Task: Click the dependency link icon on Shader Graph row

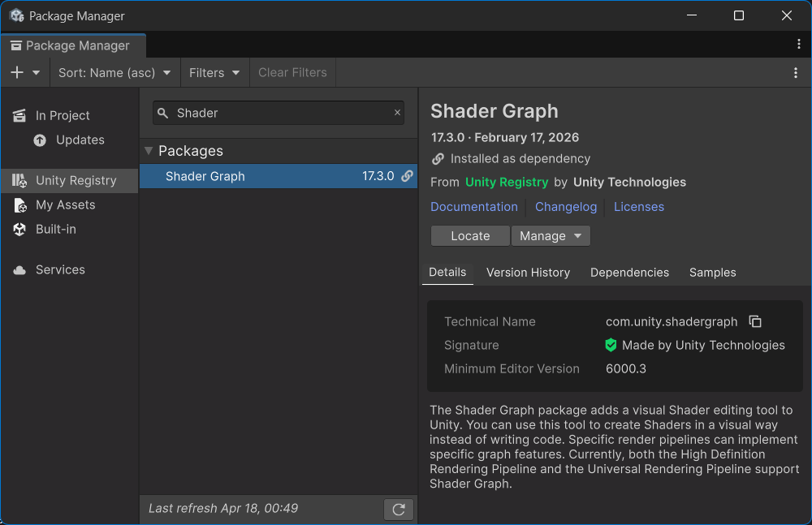Action: (407, 176)
